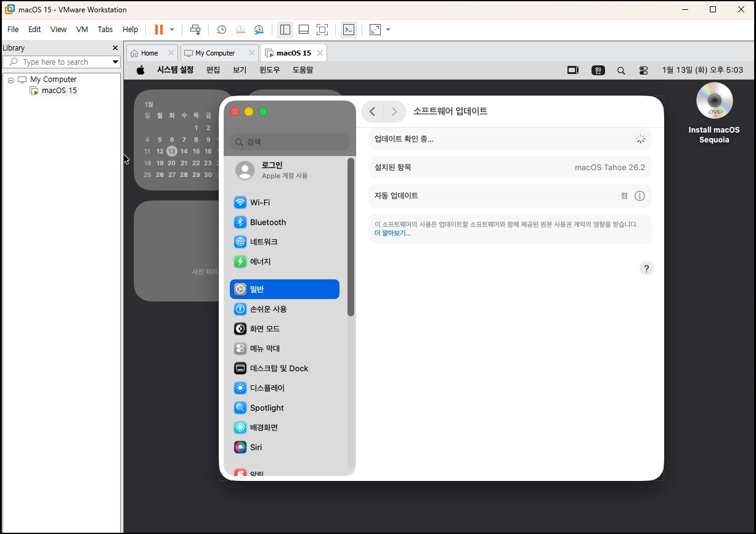Select 손쉬운 사용 in the sidebar
The height and width of the screenshot is (534, 756).
point(285,309)
